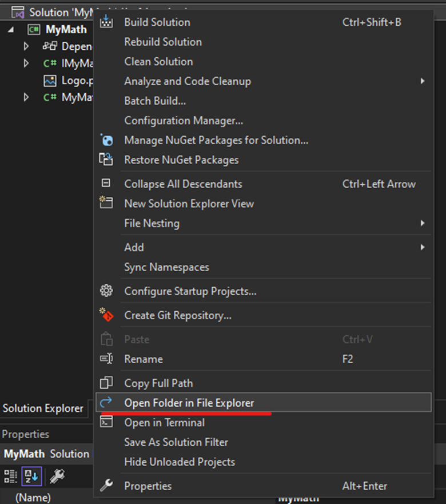Click the Manage NuGet Packages icon

coord(106,140)
